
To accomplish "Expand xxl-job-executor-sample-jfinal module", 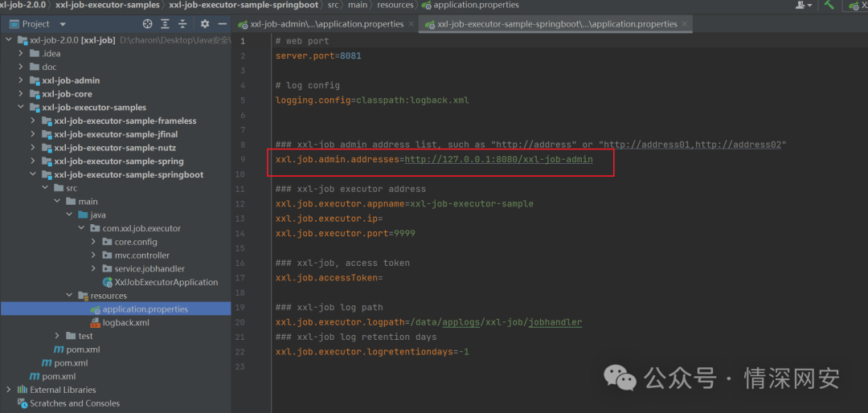I will click(x=33, y=134).
